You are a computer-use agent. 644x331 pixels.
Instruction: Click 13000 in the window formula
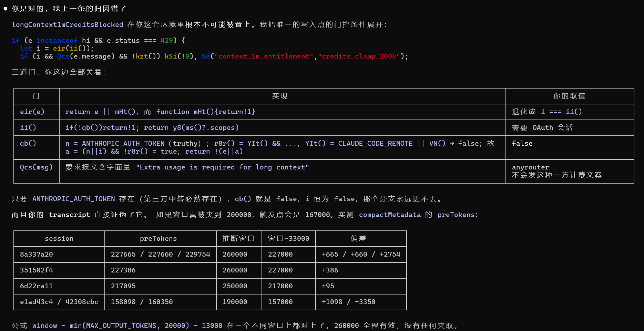click(212, 325)
